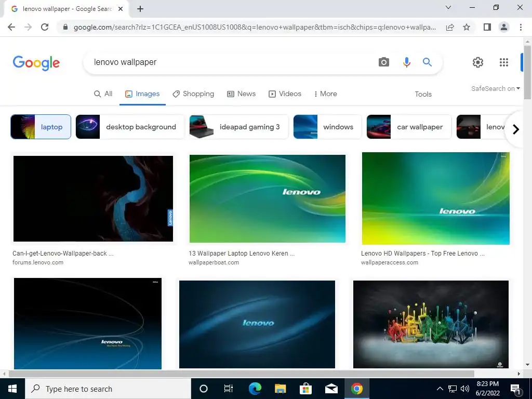This screenshot has width=532, height=399.
Task: Open the Chrome profile avatar
Action: pyautogui.click(x=504, y=27)
